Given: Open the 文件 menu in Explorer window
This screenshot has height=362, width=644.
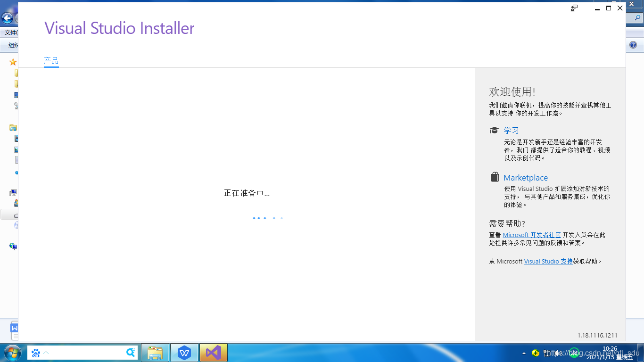Looking at the screenshot, I should (11, 33).
